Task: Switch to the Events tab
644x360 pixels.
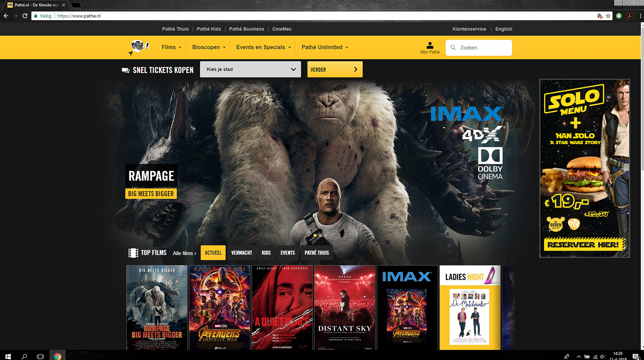Action: pyautogui.click(x=287, y=253)
